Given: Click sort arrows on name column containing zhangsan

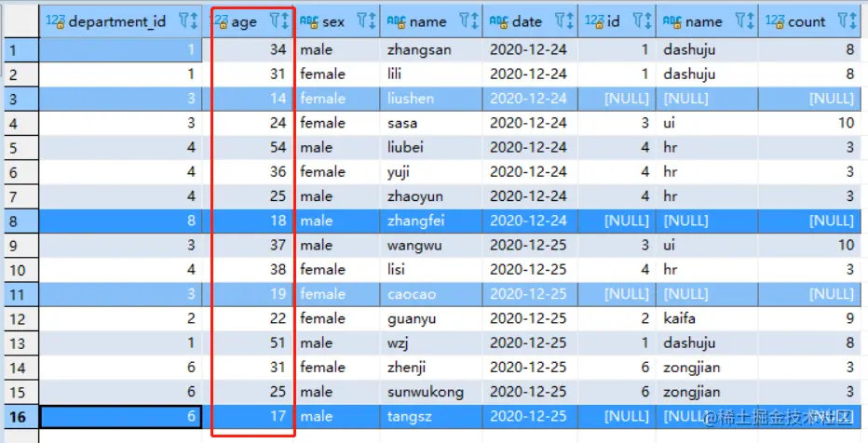Looking at the screenshot, I should click(474, 21).
